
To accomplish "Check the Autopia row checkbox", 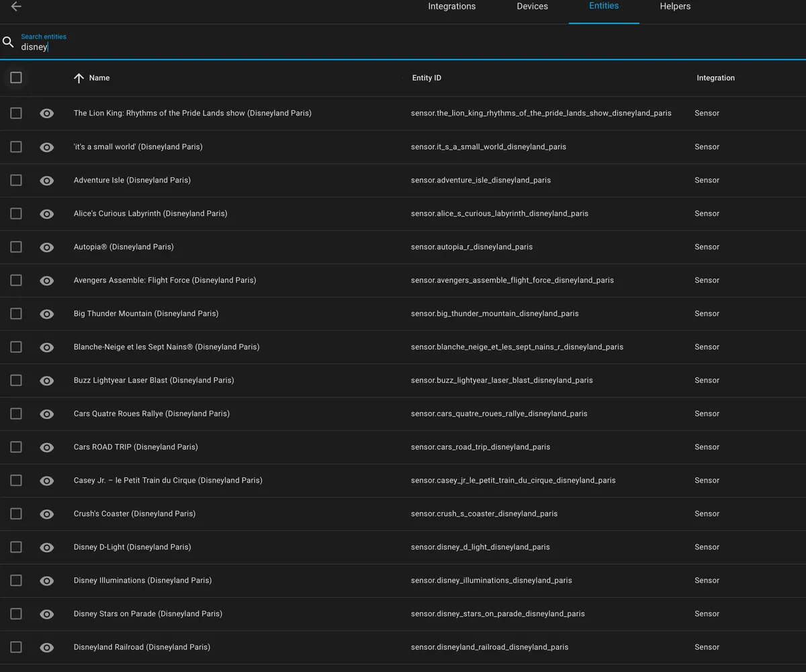I will coord(16,247).
